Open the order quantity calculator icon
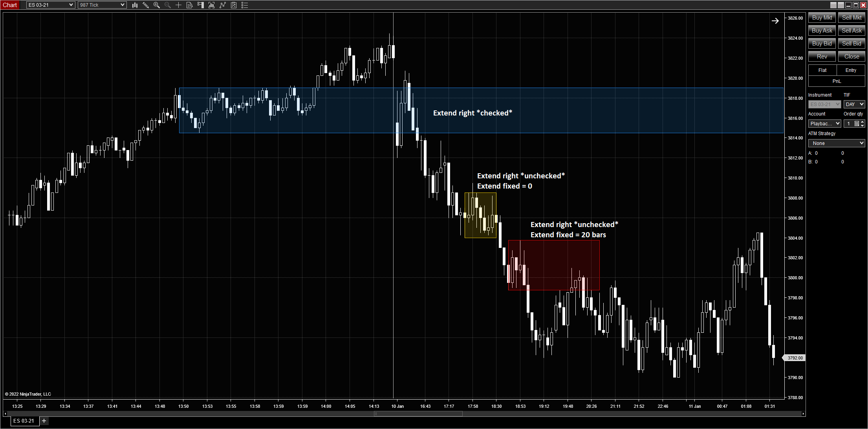Screen dimensions: 868x429 coord(857,124)
